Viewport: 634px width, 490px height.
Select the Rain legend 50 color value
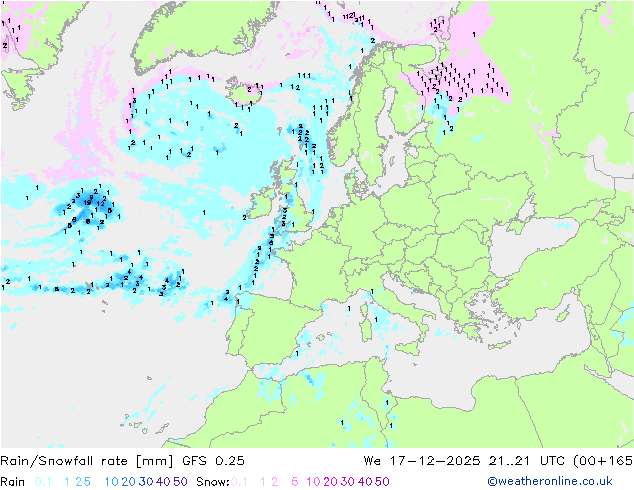180,482
